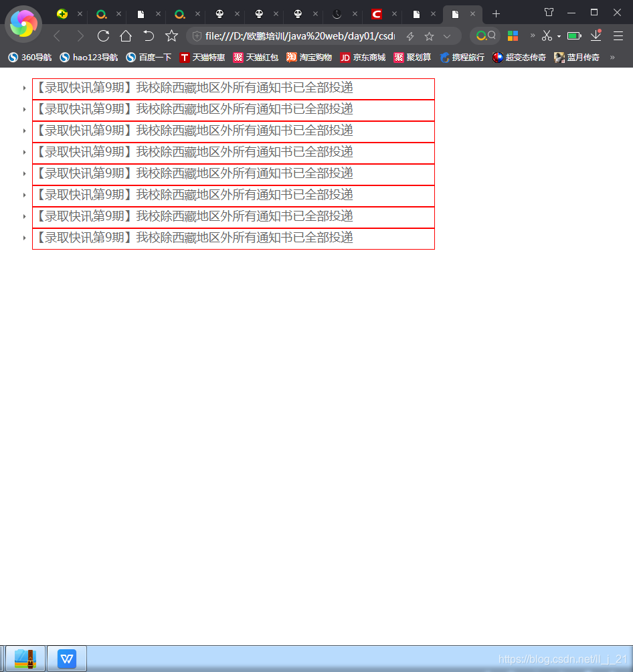Click the favorites star beside the undo arrow

(x=171, y=36)
